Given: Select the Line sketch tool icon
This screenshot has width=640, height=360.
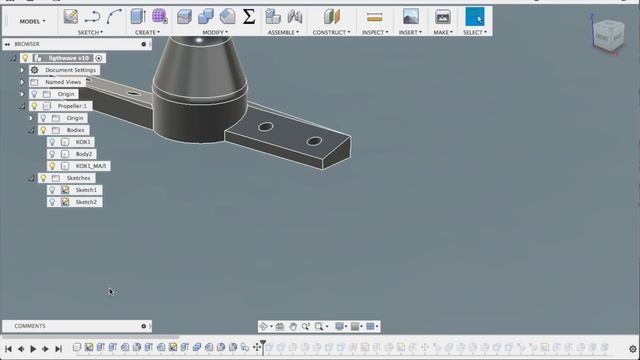Looking at the screenshot, I should [x=92, y=17].
